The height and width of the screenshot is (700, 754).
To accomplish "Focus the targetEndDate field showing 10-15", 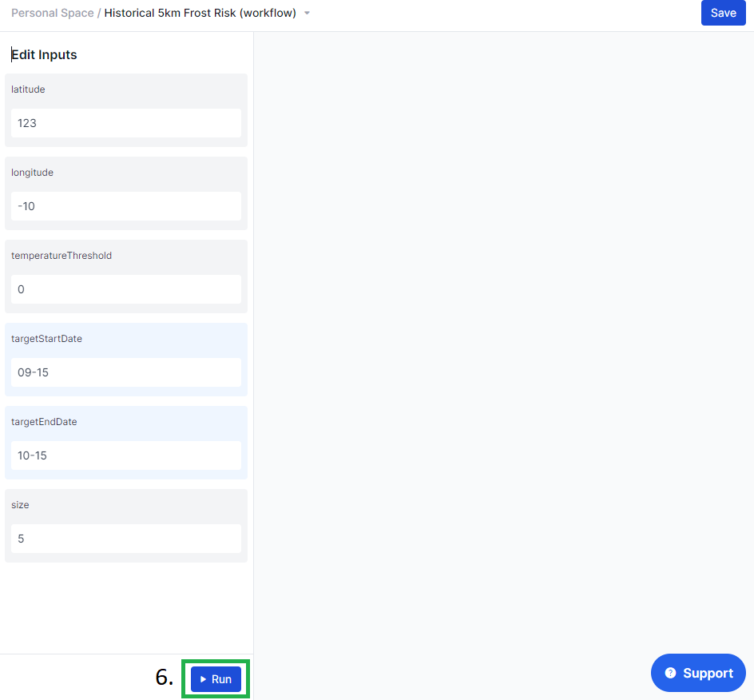I will 126,455.
